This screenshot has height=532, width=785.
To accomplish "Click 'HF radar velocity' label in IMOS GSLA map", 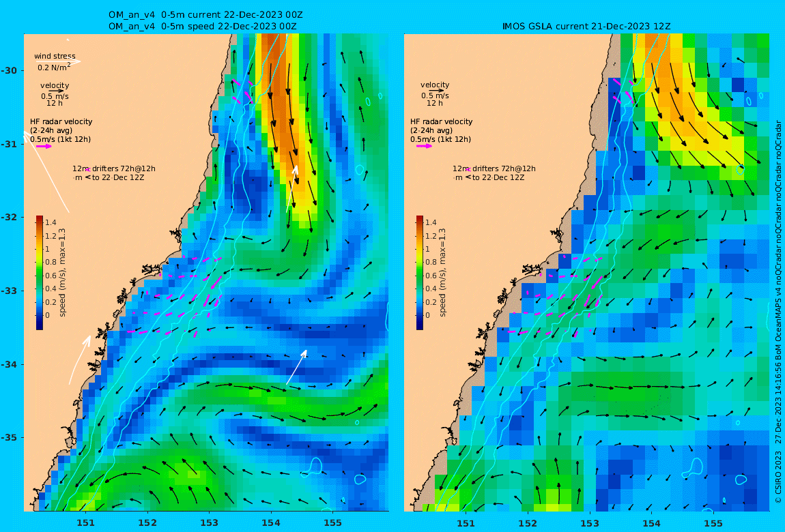I will [441, 121].
